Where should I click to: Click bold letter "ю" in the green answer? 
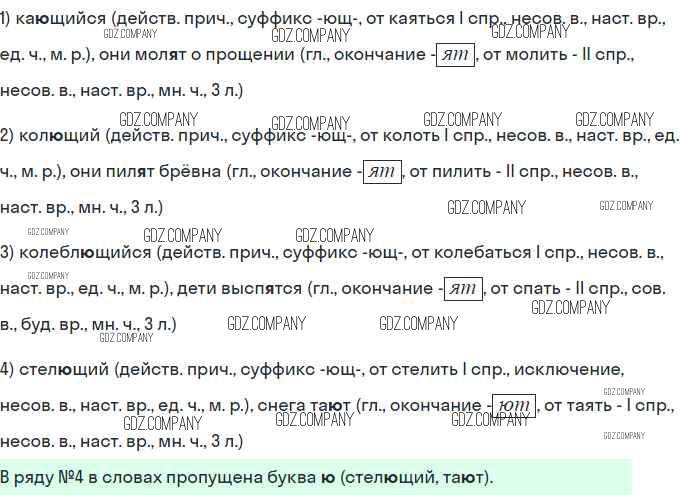pyautogui.click(x=327, y=477)
